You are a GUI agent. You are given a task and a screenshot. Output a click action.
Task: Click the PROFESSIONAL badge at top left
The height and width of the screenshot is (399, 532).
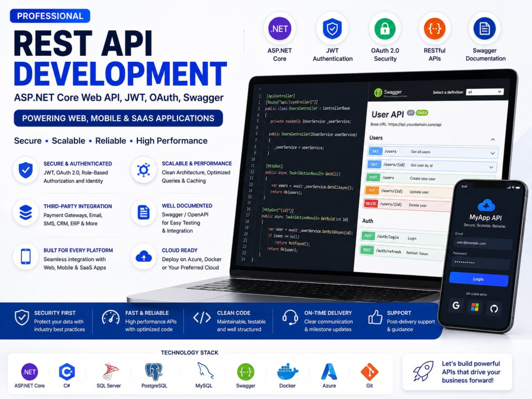[50, 16]
